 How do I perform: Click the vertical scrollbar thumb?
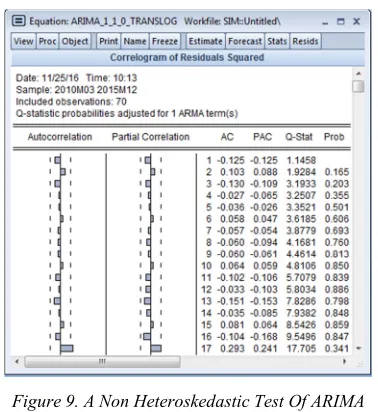coord(359,87)
